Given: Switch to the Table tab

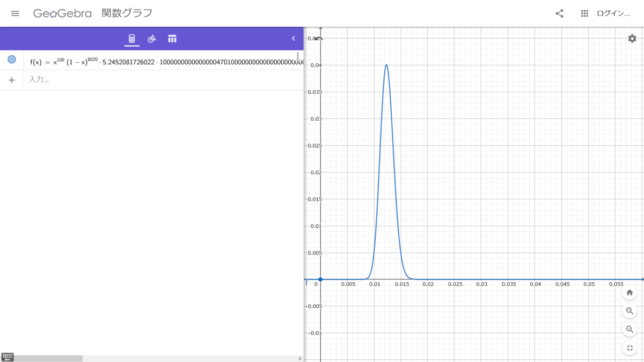Looking at the screenshot, I should [x=172, y=39].
